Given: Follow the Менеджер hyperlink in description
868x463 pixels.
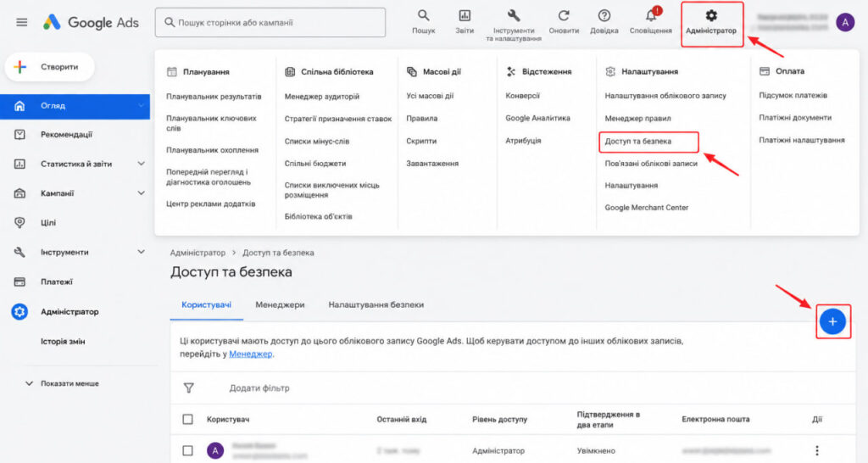Looking at the screenshot, I should coord(250,354).
